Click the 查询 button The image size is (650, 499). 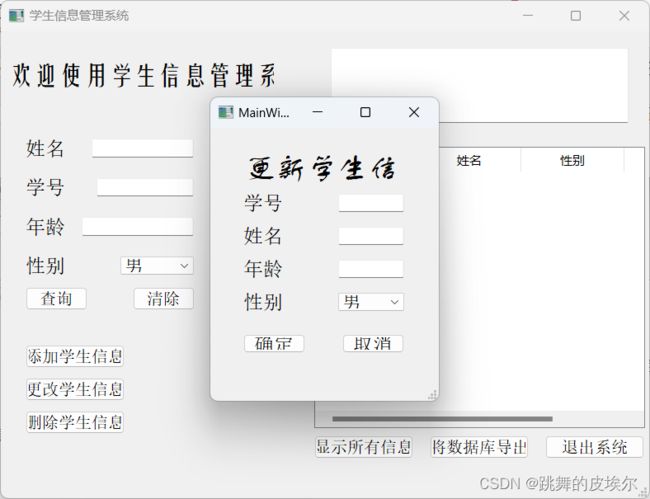tap(56, 299)
